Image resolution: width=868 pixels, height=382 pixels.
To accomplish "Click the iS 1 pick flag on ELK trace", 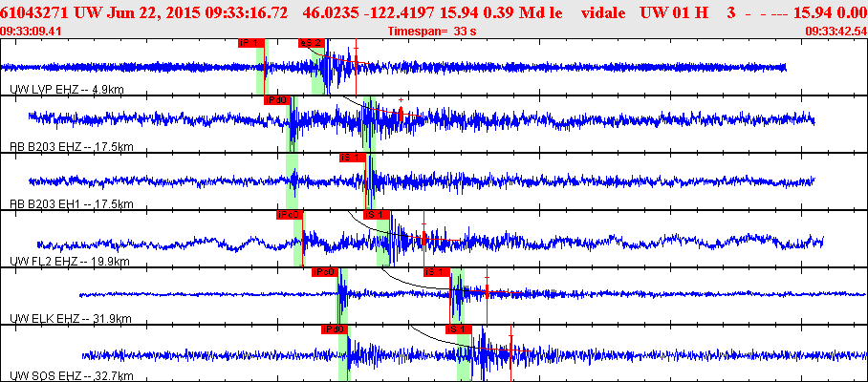I will point(437,272).
